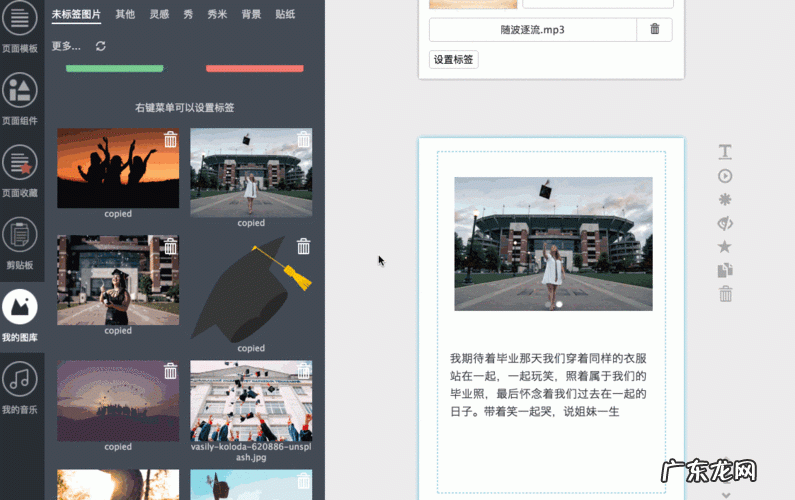Click the copy page icon in right toolbar
The height and width of the screenshot is (500, 795).
click(x=725, y=270)
